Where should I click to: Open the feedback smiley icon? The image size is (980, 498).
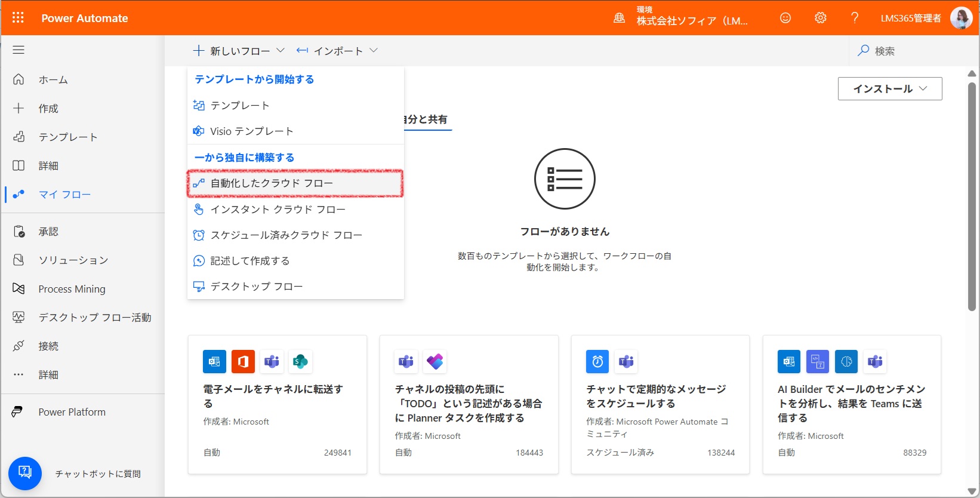(785, 18)
